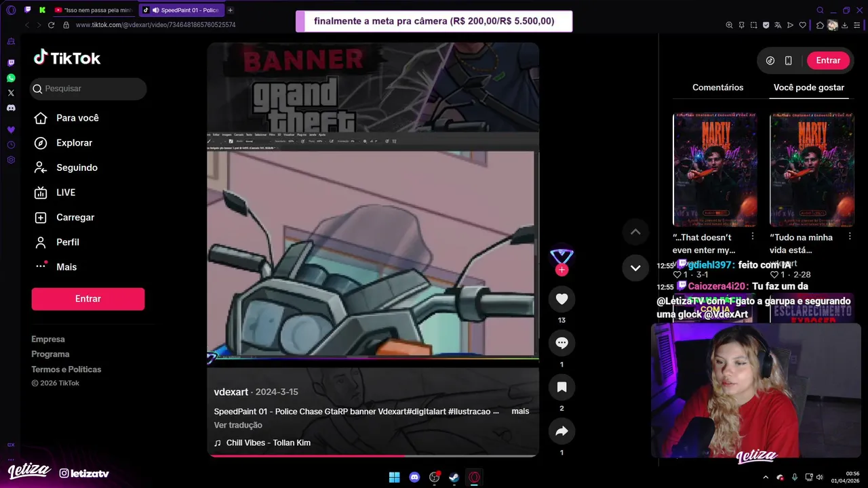Open a new browser tab
The width and height of the screenshot is (868, 488).
[231, 10]
